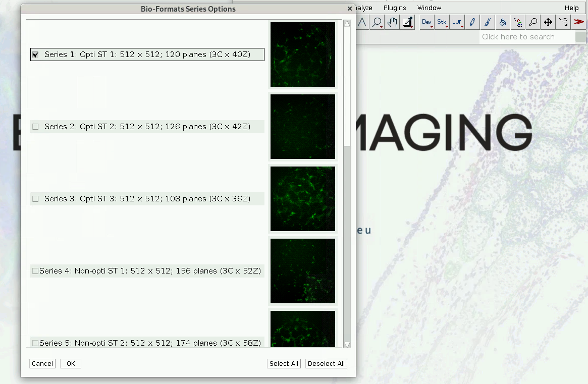Tick the Series 4 Non-opti ST 1 checkbox
Viewport: 588px width, 384px height.
35,271
